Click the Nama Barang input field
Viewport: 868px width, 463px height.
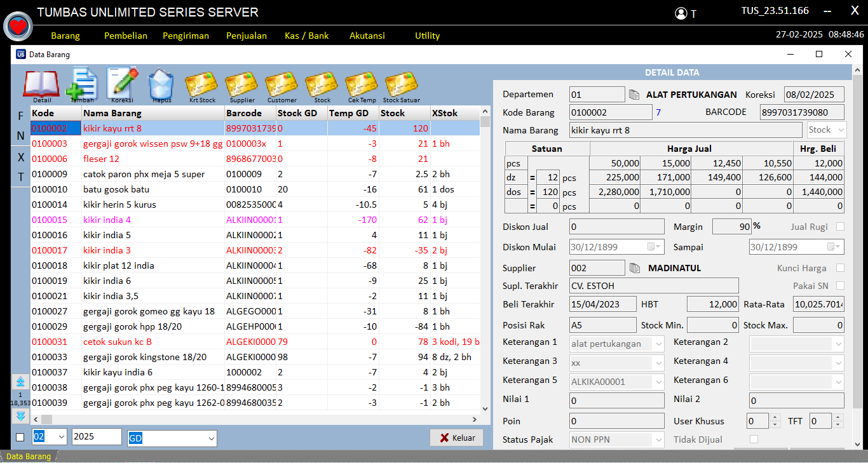tap(686, 130)
